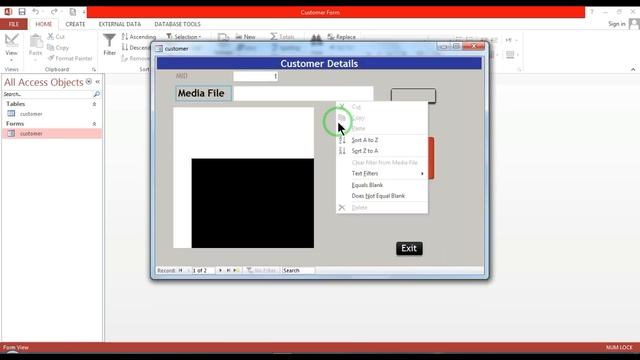This screenshot has height=360, width=640.
Task: Click Delete in the context menu
Action: pyautogui.click(x=382, y=207)
